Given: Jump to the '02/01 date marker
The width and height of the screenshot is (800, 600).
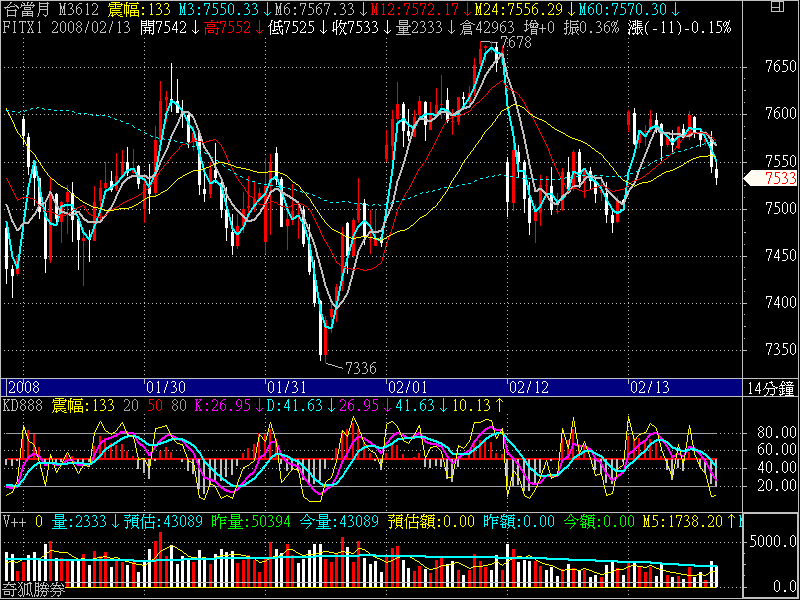Looking at the screenshot, I should 407,386.
